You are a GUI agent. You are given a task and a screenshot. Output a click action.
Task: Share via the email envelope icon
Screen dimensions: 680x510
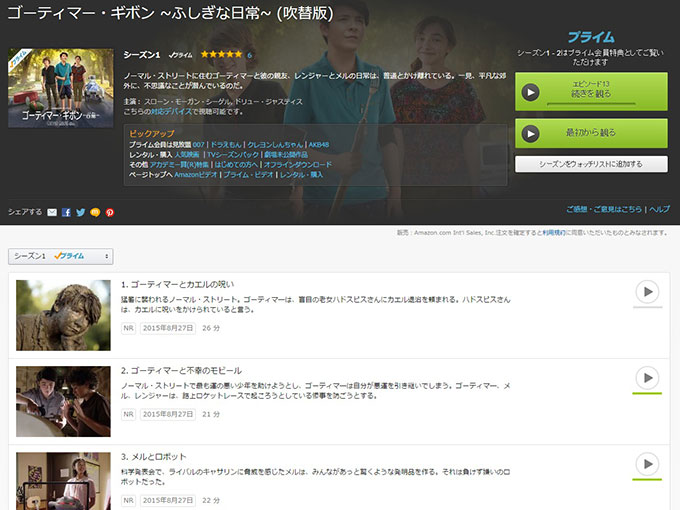tap(52, 212)
